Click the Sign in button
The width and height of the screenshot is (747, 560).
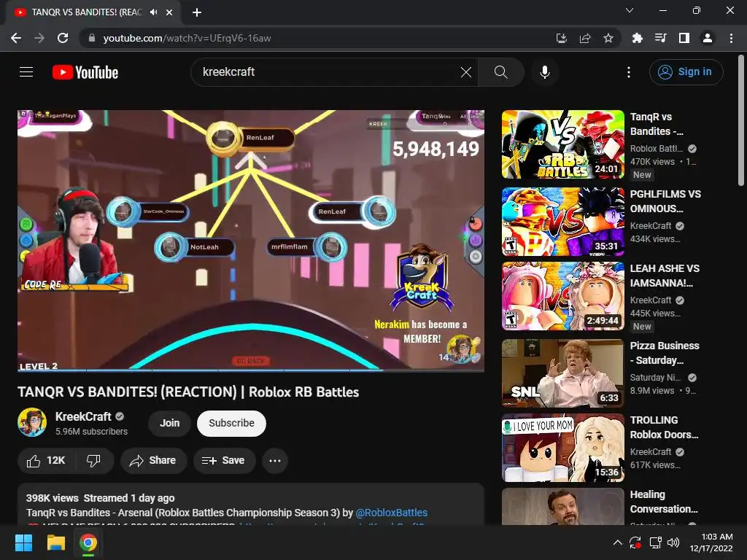[x=686, y=72]
